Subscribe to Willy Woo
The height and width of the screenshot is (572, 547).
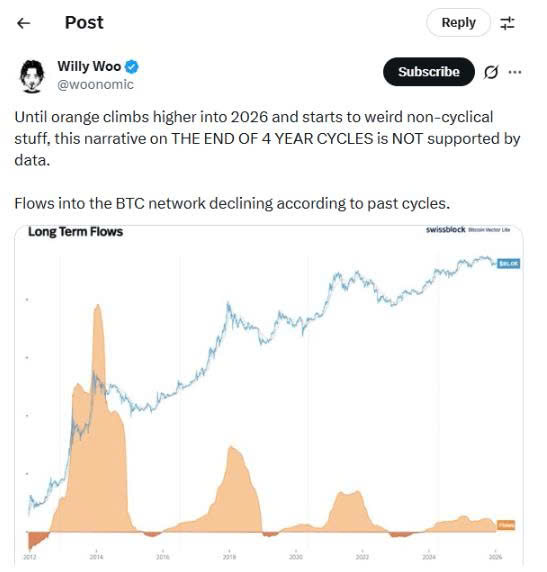tap(429, 72)
